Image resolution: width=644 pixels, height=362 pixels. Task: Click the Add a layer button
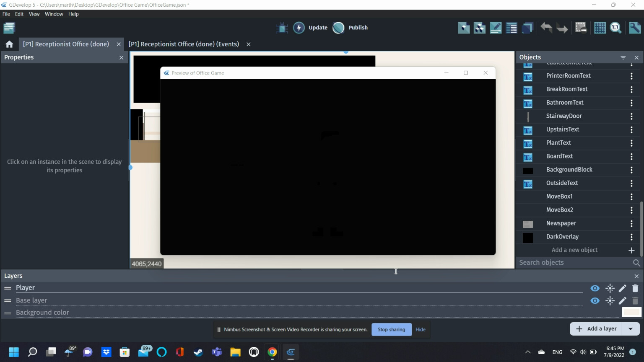pyautogui.click(x=597, y=329)
